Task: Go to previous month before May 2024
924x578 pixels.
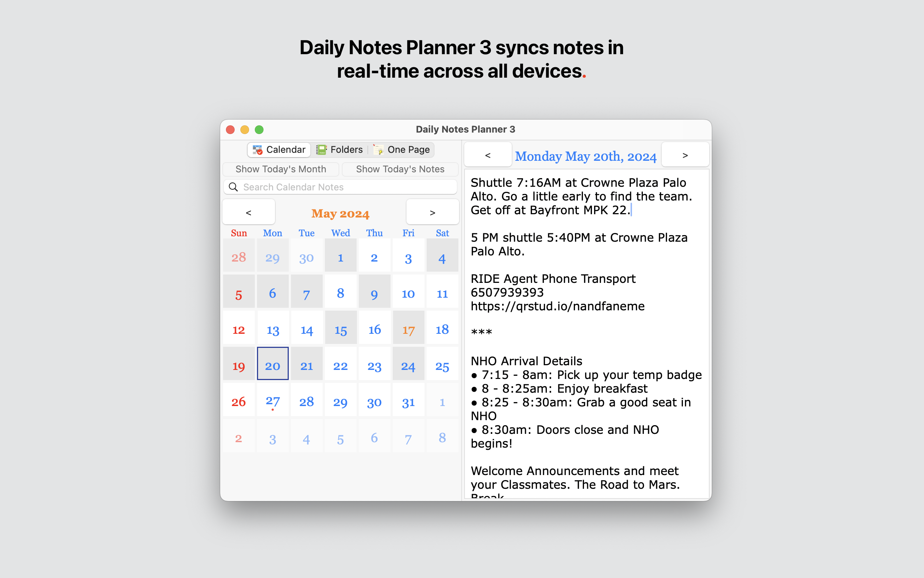Action: [x=249, y=212]
